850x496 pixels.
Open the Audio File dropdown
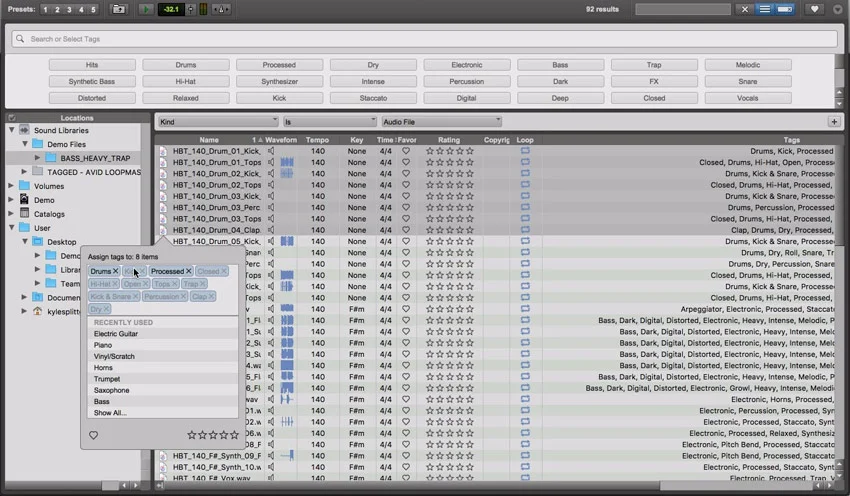(441, 122)
